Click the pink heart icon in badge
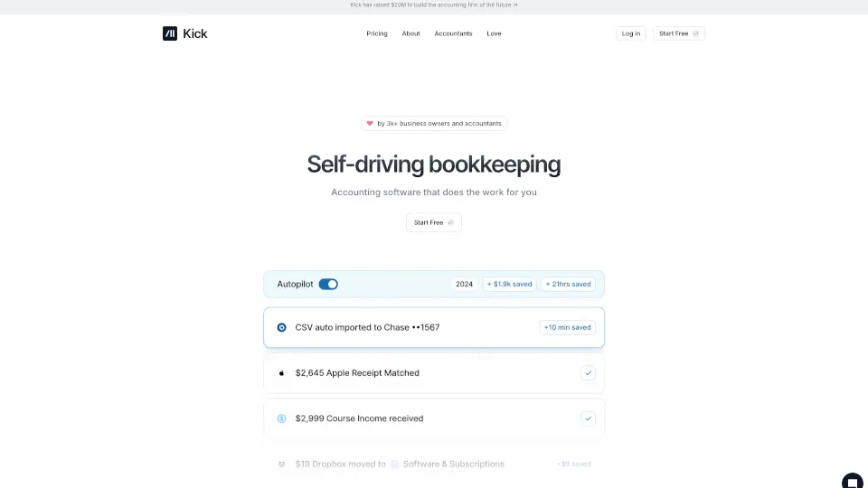The width and height of the screenshot is (868, 488). tap(370, 124)
